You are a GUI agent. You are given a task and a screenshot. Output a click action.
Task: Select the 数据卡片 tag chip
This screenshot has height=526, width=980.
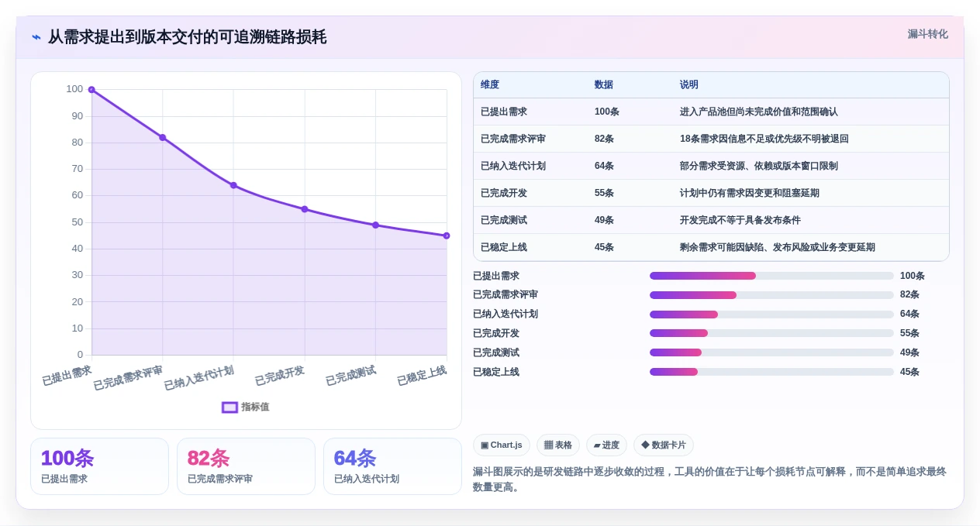pyautogui.click(x=664, y=445)
